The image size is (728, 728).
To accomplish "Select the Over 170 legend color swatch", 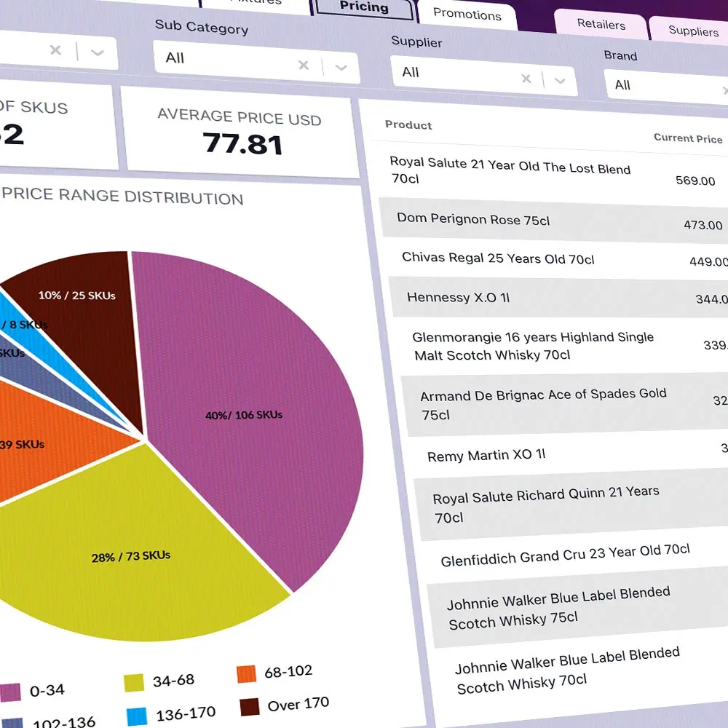I will [249, 707].
